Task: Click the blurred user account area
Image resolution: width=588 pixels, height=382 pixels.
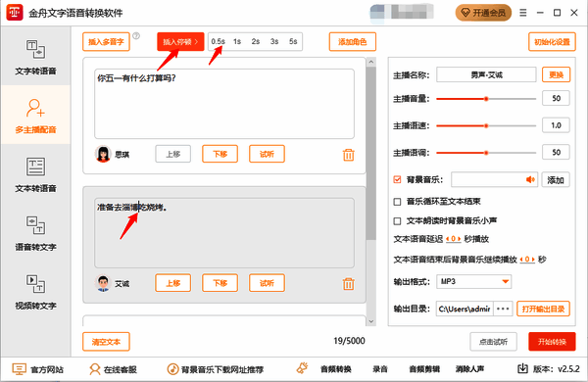Action: pos(401,12)
